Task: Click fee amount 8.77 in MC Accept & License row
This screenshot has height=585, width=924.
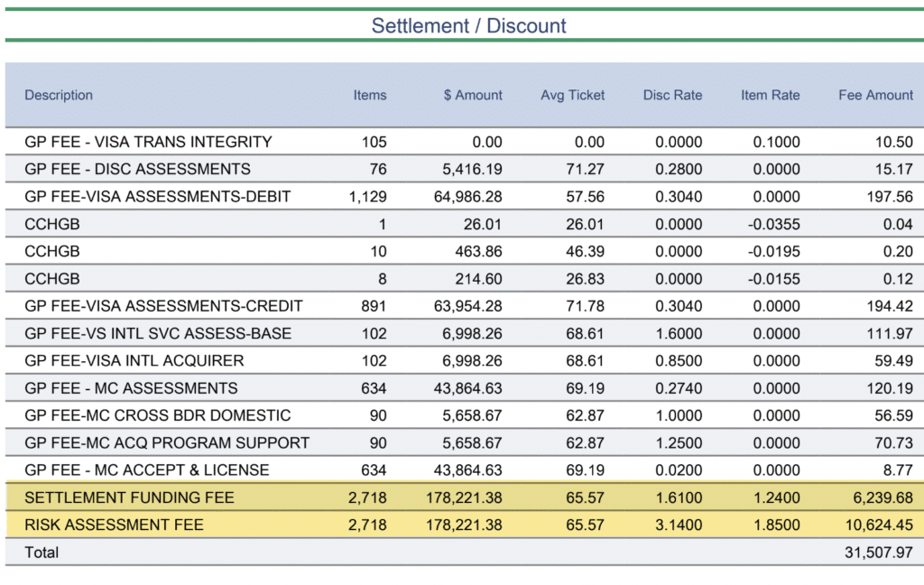Action: tap(898, 470)
